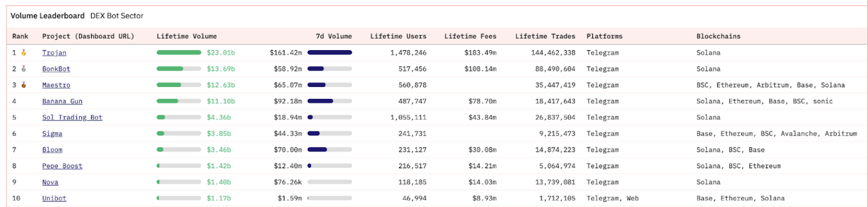Click Trojan's navy 7d volume bar
868x207 pixels.
[x=330, y=52]
